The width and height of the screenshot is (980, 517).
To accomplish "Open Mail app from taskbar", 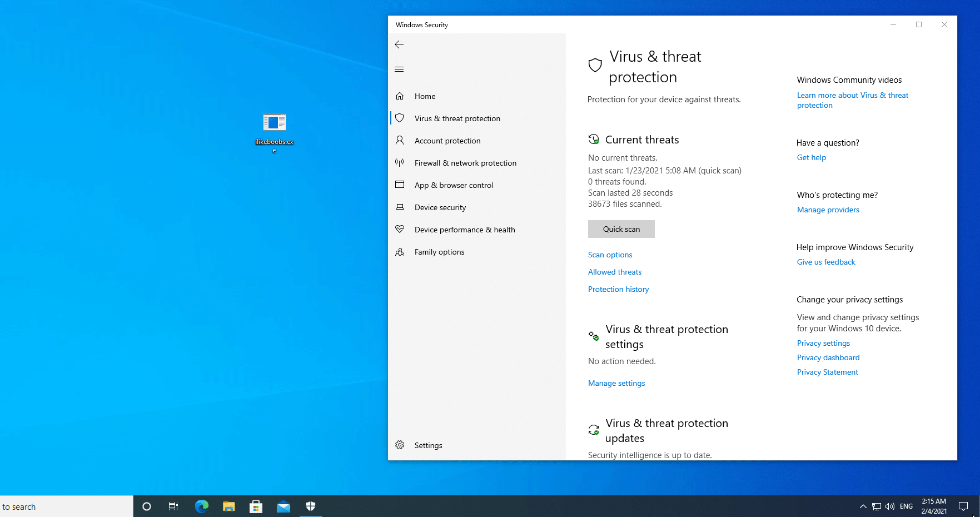I will click(283, 506).
